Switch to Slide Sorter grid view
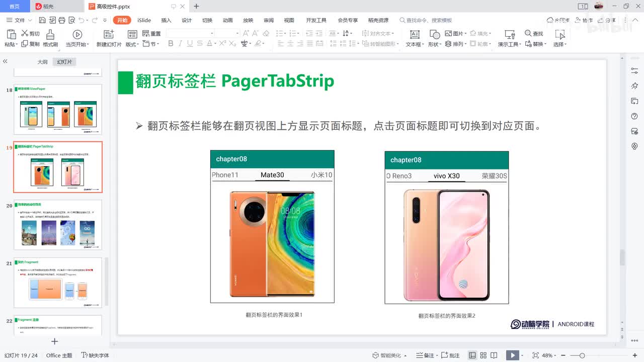Screen dimensions: 644x362 [483, 355]
